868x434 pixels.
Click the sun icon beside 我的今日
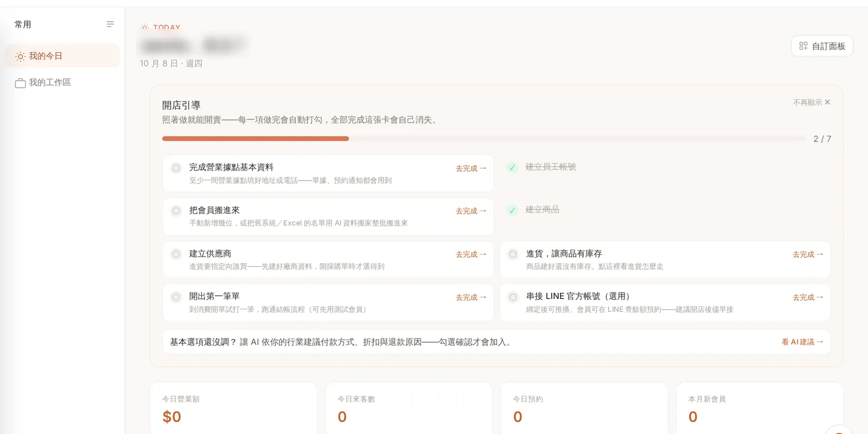[20, 56]
